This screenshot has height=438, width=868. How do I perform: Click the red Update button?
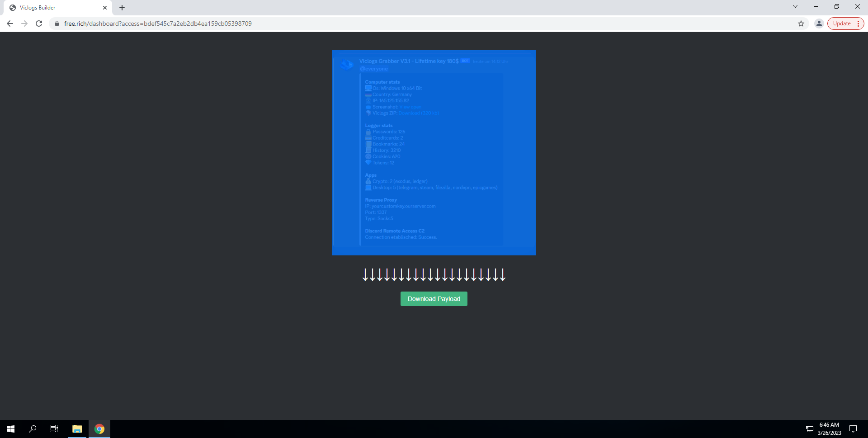coord(842,24)
